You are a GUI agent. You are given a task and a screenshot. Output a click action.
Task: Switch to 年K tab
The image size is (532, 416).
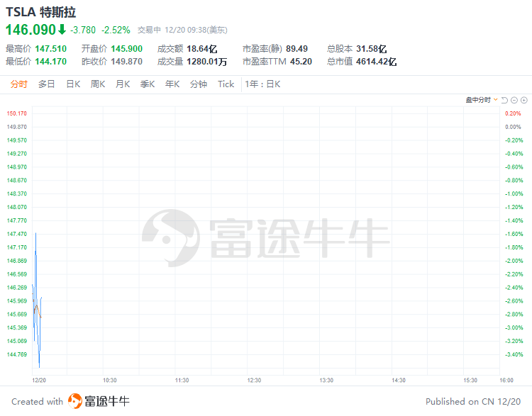point(172,84)
